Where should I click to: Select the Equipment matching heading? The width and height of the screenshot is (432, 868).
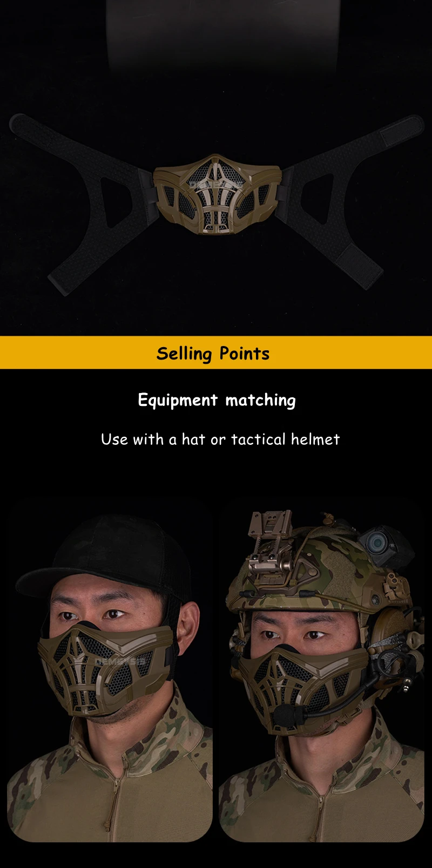(217, 401)
